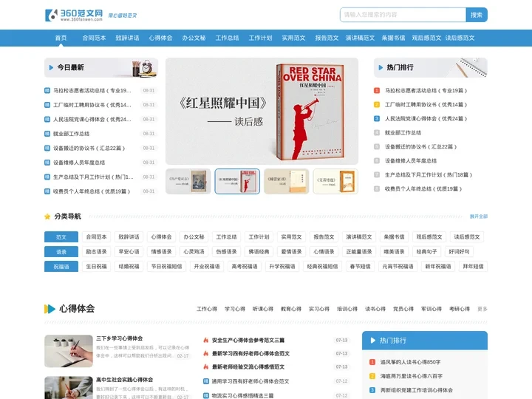Click the 心得体会 section arrow icon
Screen dimensions: 532x399
pyautogui.click(x=50, y=309)
